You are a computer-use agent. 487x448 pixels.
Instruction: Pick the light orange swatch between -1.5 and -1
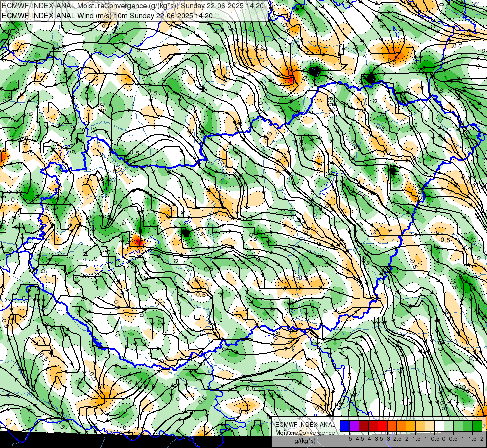420,426
